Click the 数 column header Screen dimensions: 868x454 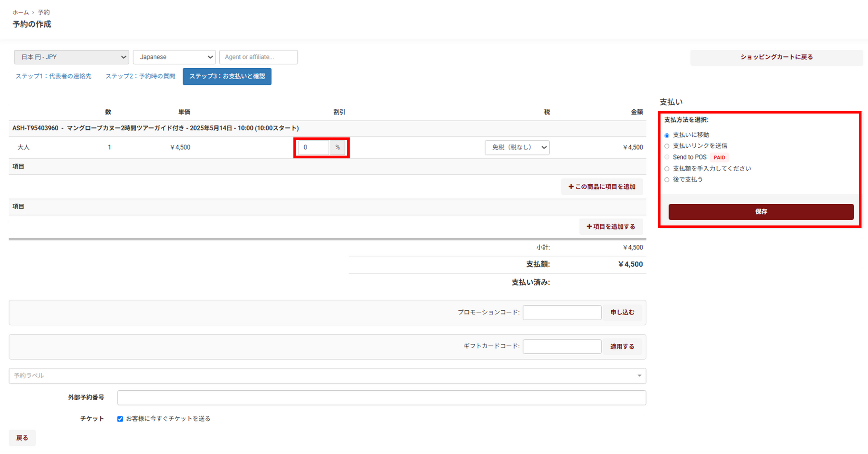[x=108, y=112]
